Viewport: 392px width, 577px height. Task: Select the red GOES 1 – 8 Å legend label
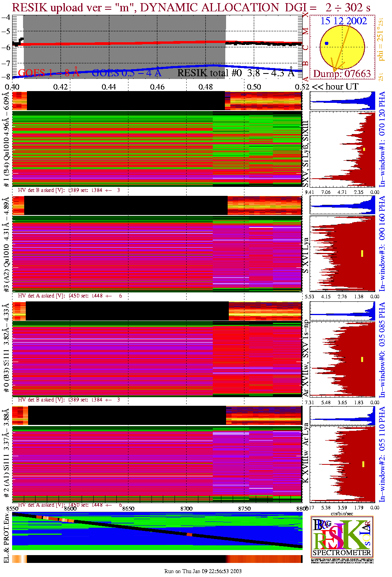click(48, 73)
